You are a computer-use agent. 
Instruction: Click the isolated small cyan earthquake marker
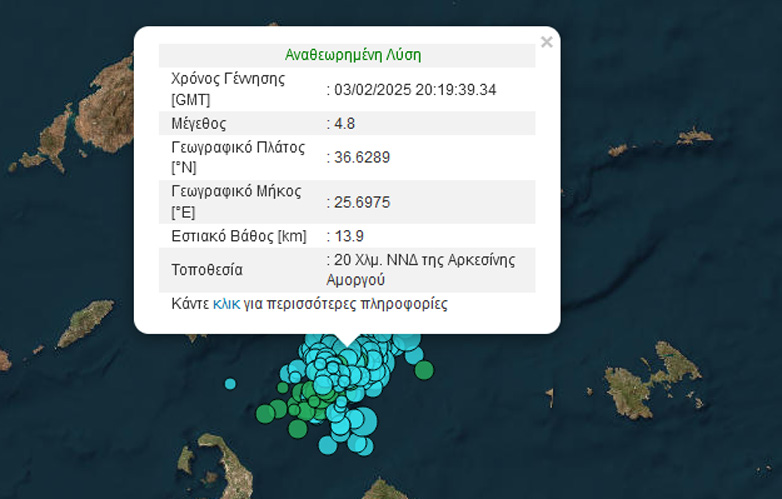click(230, 383)
